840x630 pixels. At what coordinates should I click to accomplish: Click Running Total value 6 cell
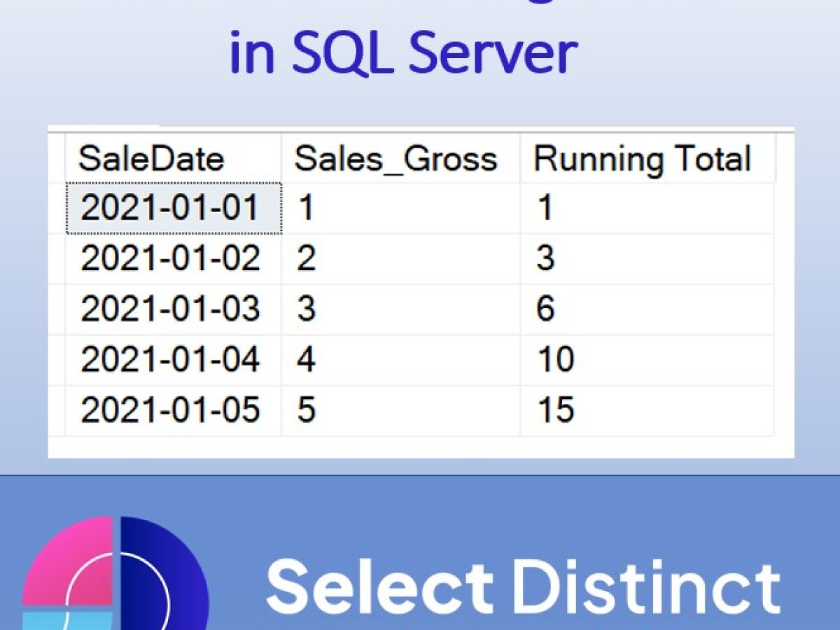tap(647, 309)
